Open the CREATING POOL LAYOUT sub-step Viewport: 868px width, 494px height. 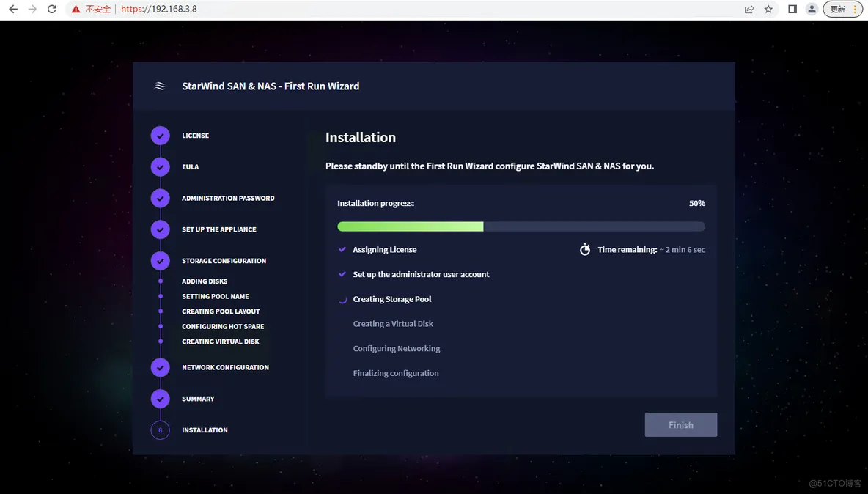coord(221,311)
